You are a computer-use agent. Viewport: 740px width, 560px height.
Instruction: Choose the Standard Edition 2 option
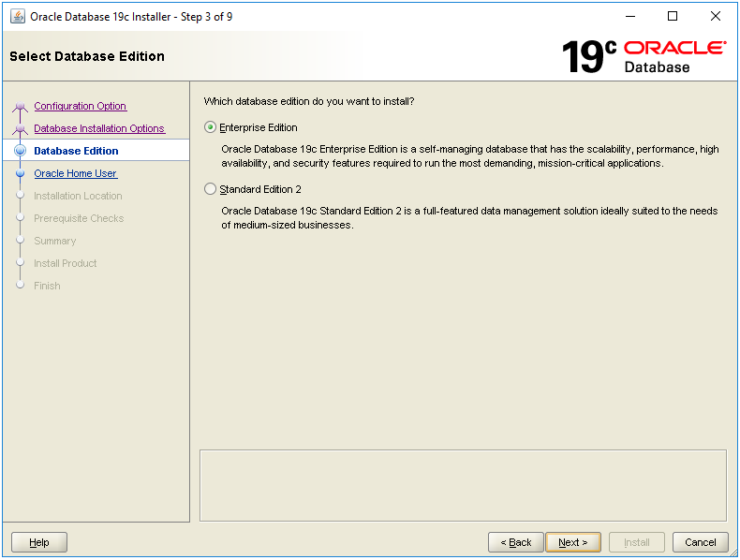(x=210, y=189)
